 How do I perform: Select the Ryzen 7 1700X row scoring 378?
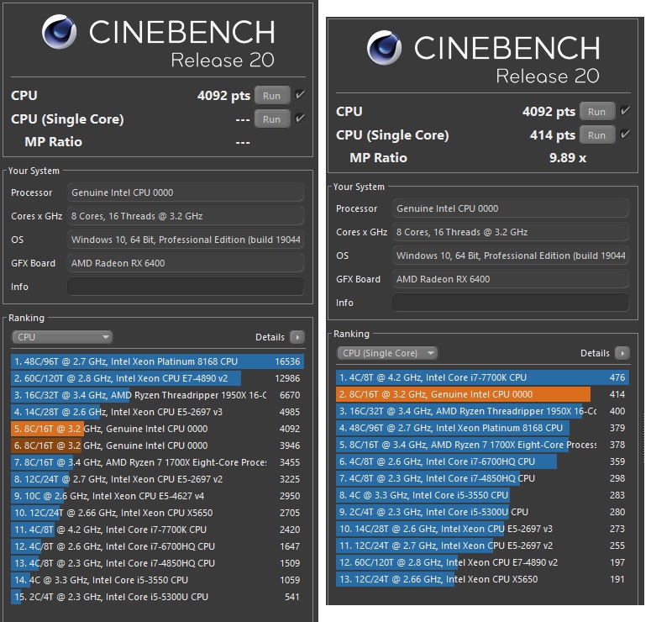[482, 445]
